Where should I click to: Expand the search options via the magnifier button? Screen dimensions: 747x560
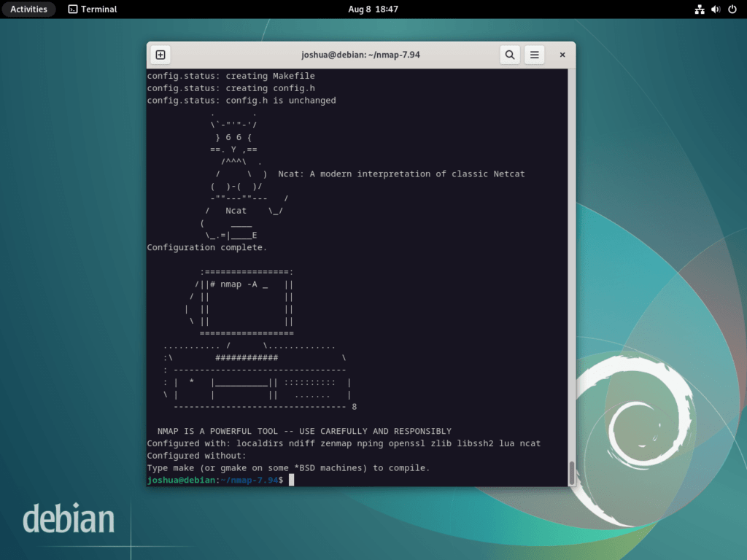[509, 54]
